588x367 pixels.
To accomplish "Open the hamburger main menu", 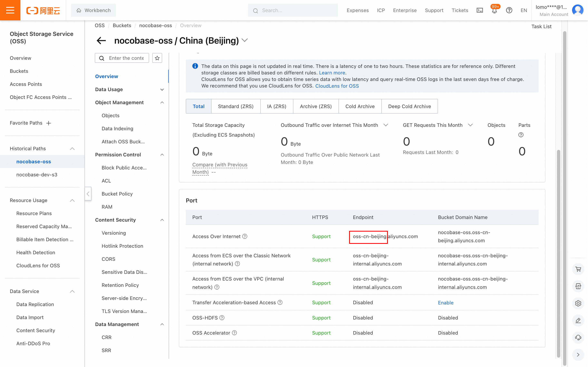I will [x=10, y=10].
